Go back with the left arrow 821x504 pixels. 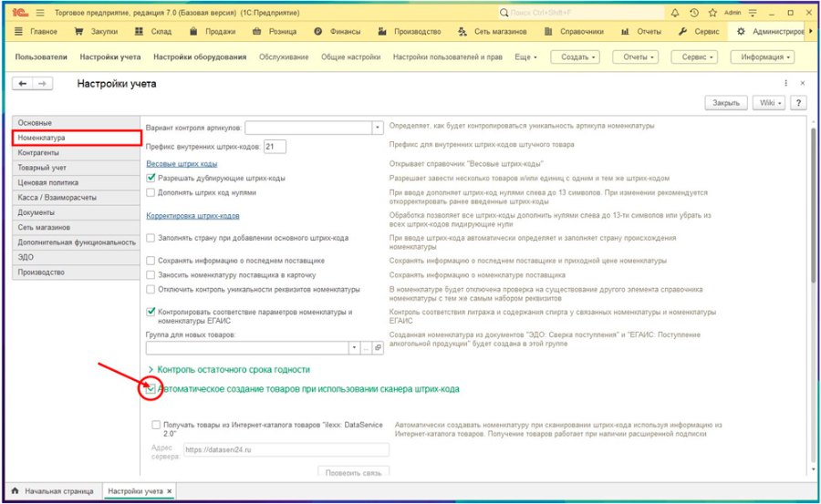tap(23, 84)
